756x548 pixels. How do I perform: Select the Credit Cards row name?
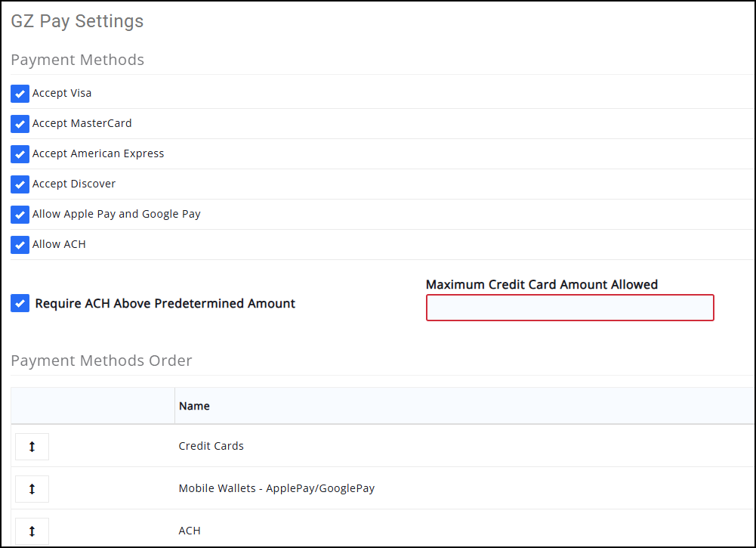tap(211, 446)
